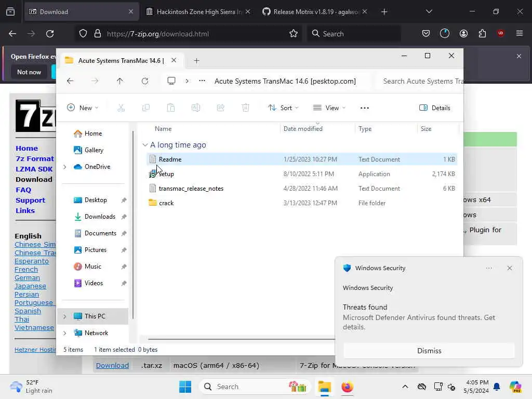
Task: Open the uBlock Origin extension icon
Action: tap(500, 33)
